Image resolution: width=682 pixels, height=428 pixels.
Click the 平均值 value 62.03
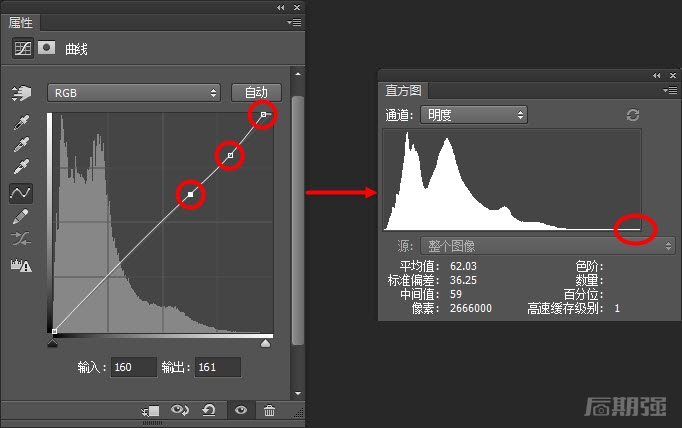pos(463,266)
